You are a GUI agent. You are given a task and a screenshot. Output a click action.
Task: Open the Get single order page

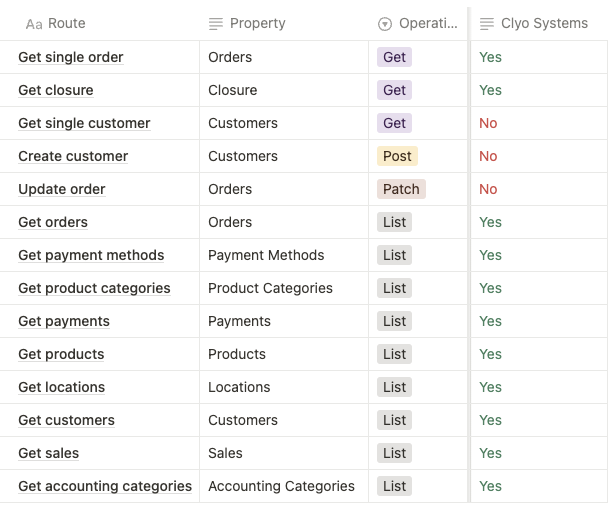(x=71, y=57)
